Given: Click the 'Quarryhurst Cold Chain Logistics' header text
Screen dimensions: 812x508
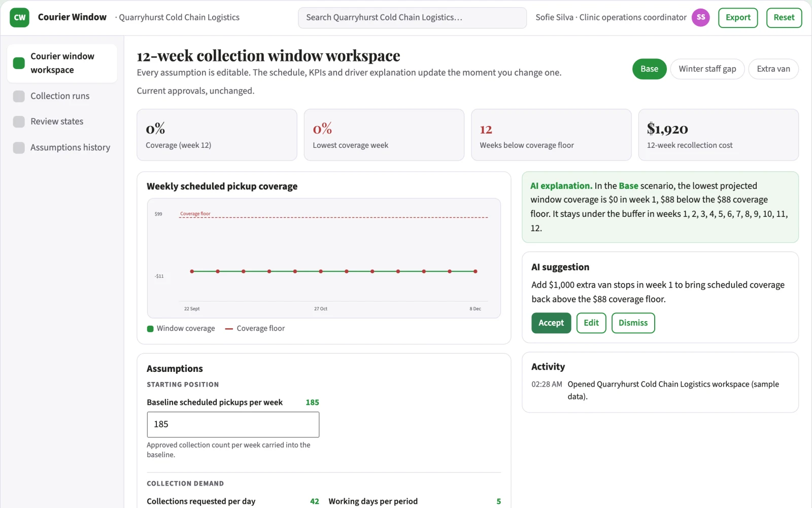Looking at the screenshot, I should click(179, 17).
